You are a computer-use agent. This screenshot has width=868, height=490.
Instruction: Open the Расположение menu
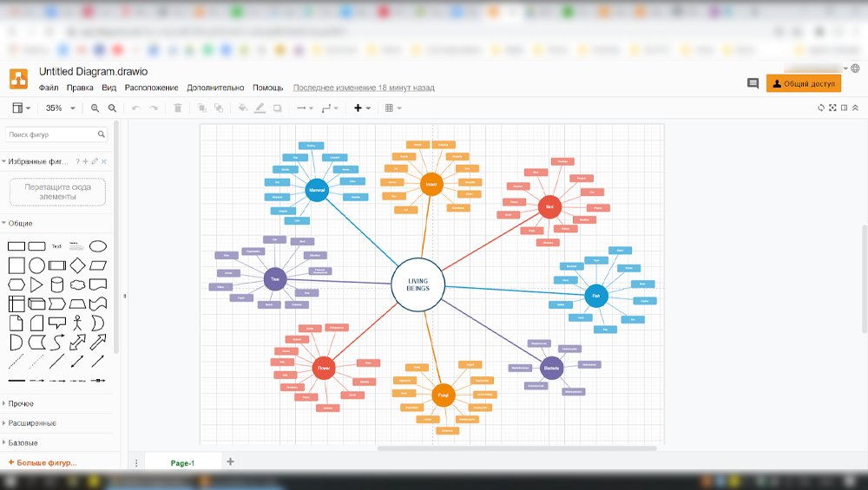coord(151,88)
